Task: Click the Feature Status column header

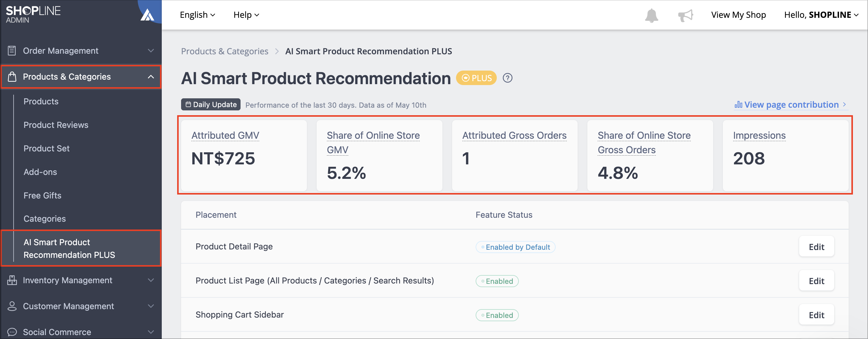Action: tap(504, 215)
